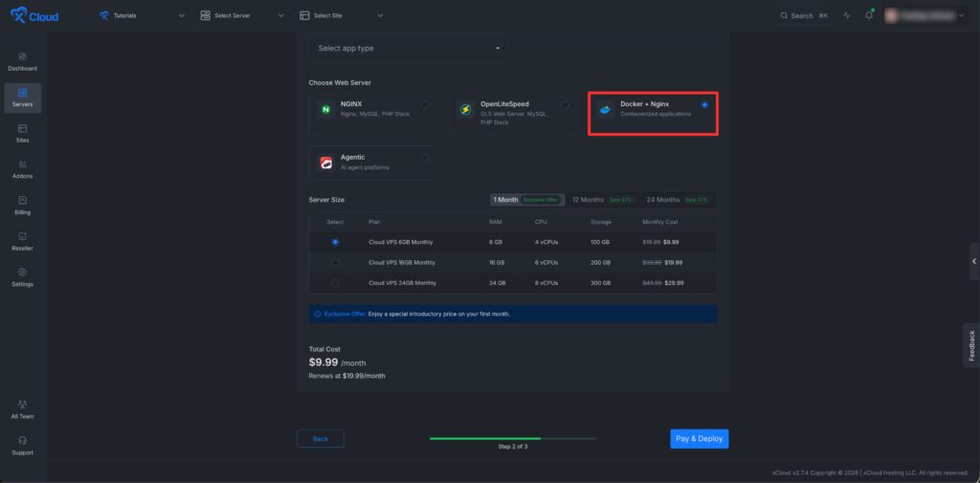Click Pay & Deploy button
The height and width of the screenshot is (483, 980).
click(x=700, y=439)
